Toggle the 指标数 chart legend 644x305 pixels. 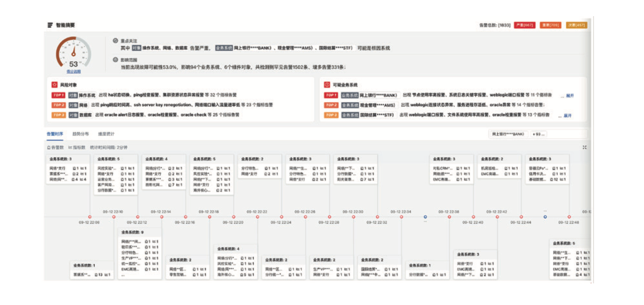click(77, 147)
